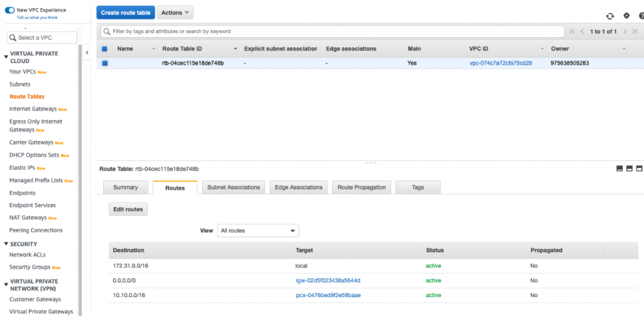Viewport: 644px width, 316px height.
Task: Open the Tell us what you think link
Action: (37, 18)
